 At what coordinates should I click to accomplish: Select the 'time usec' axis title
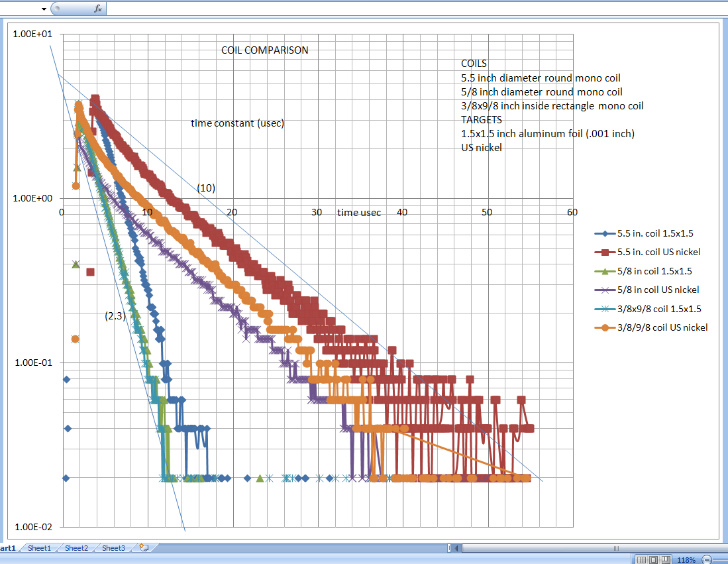point(359,213)
